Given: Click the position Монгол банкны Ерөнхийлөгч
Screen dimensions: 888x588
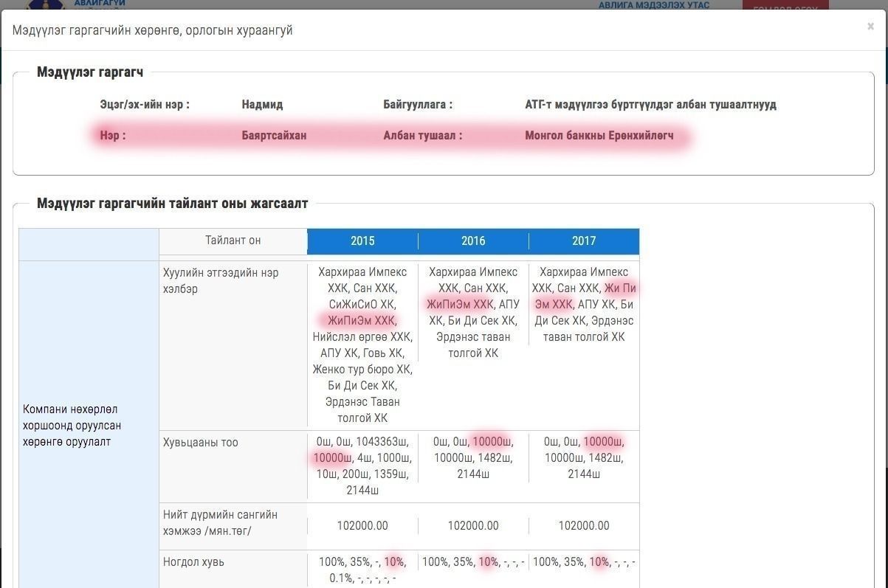Looking at the screenshot, I should pyautogui.click(x=599, y=136).
